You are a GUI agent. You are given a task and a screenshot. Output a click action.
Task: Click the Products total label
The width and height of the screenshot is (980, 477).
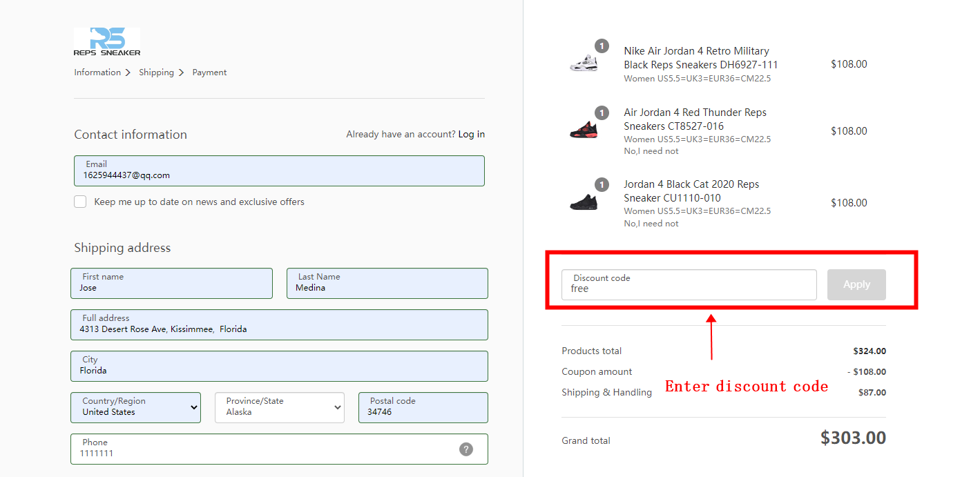click(x=592, y=351)
